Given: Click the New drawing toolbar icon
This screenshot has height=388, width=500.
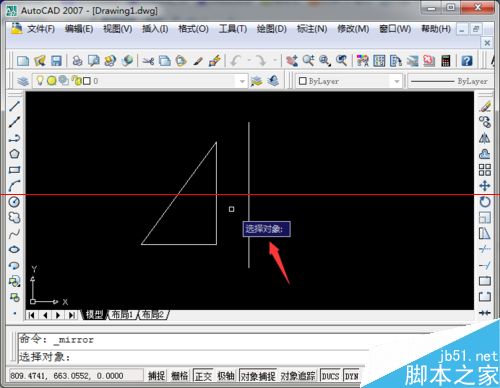Looking at the screenshot, I should click(23, 61).
